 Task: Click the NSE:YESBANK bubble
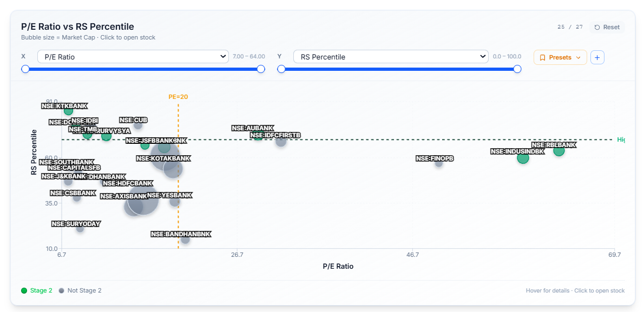click(175, 201)
